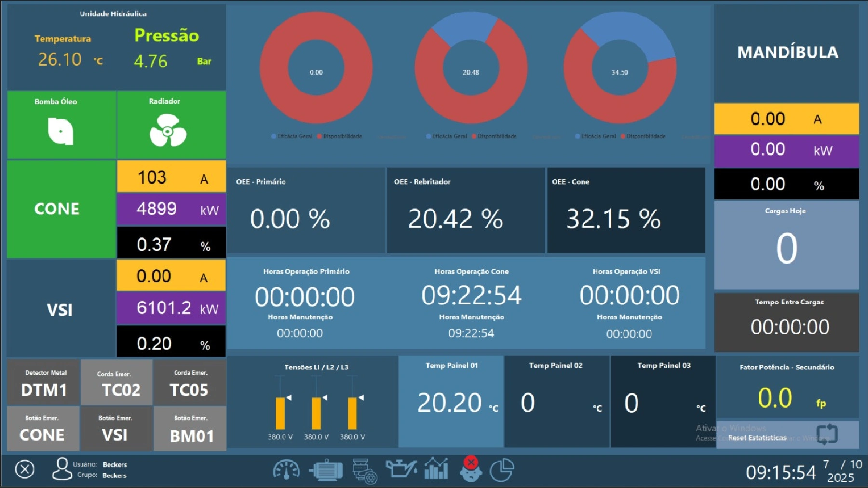Click the third 380.0 V voltage bar
Image resolution: width=868 pixels, height=488 pixels.
(x=353, y=413)
